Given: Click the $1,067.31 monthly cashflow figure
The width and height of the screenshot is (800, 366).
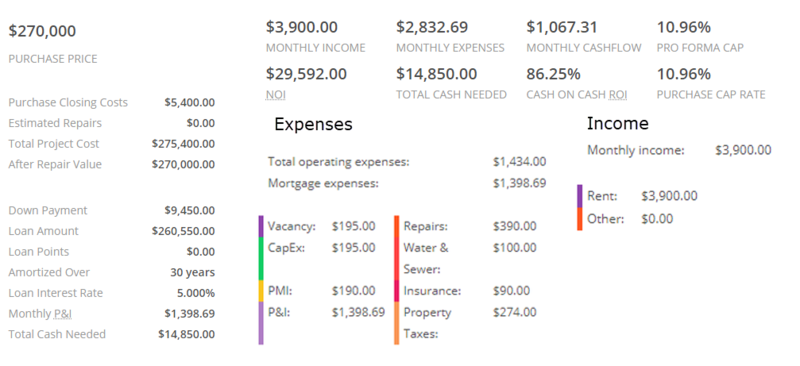Looking at the screenshot, I should click(562, 27).
